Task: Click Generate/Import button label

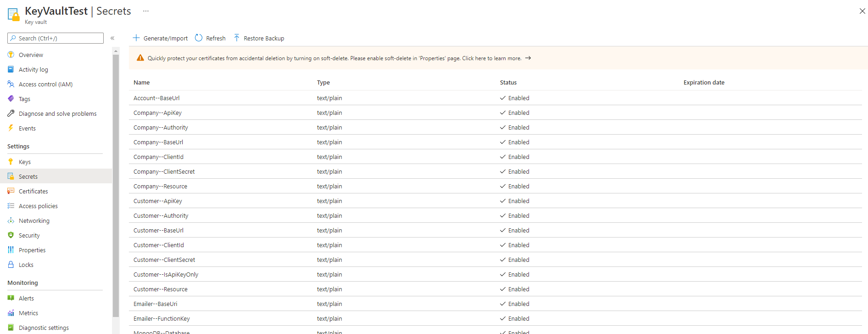Action: pos(166,38)
